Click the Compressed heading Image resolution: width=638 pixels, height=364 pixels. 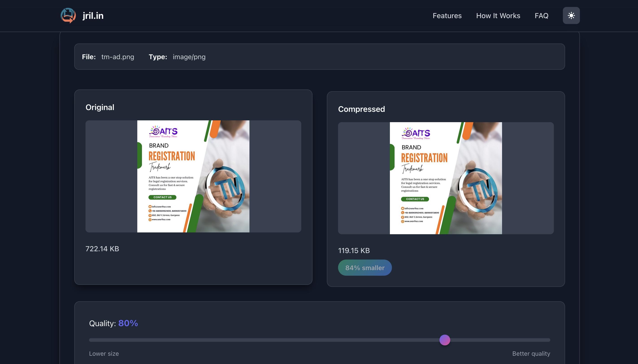(x=361, y=109)
